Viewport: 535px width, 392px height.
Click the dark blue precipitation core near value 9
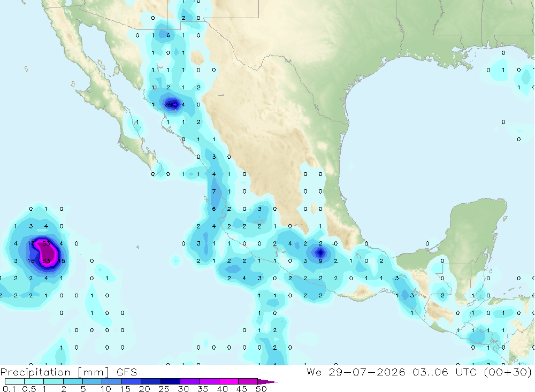click(320, 253)
